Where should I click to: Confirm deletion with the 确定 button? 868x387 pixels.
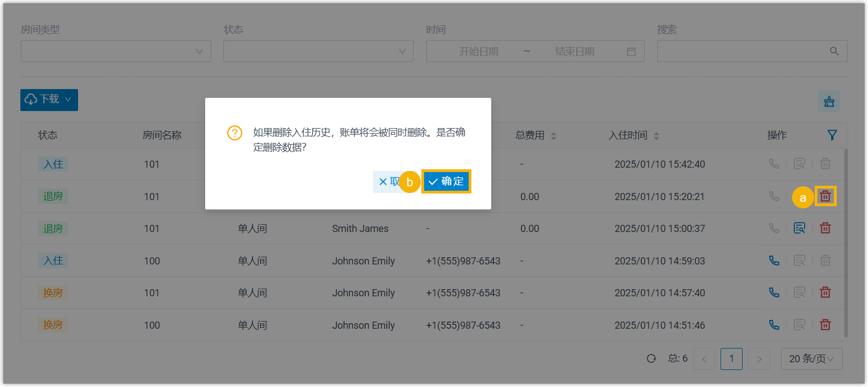pyautogui.click(x=446, y=181)
